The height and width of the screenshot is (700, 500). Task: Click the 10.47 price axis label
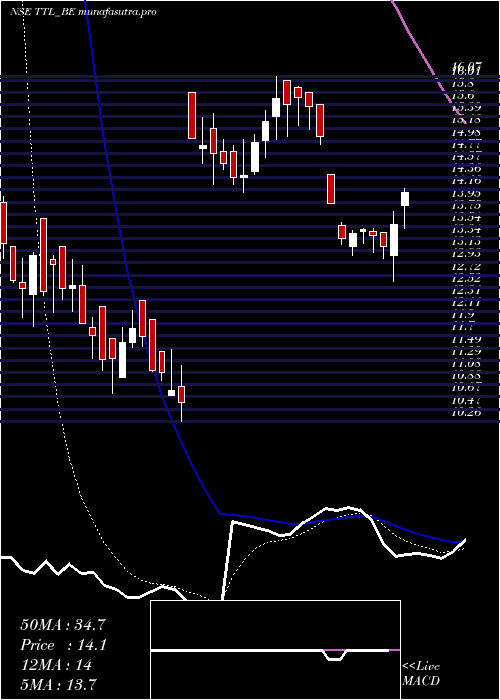[466, 401]
